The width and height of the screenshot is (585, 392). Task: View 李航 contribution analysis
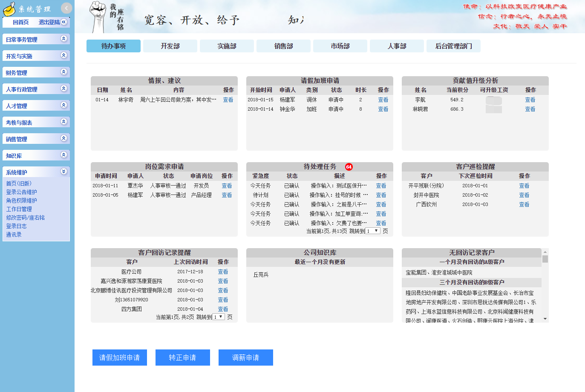pyautogui.click(x=530, y=100)
